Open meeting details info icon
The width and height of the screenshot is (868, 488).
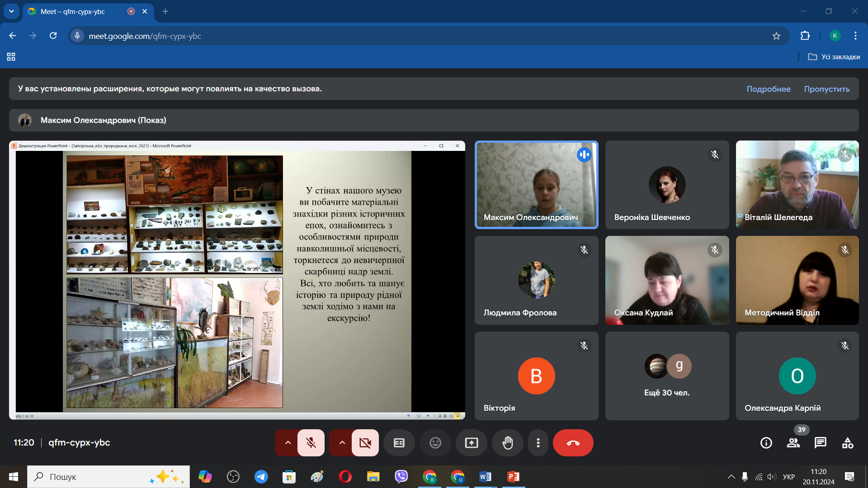pos(766,443)
